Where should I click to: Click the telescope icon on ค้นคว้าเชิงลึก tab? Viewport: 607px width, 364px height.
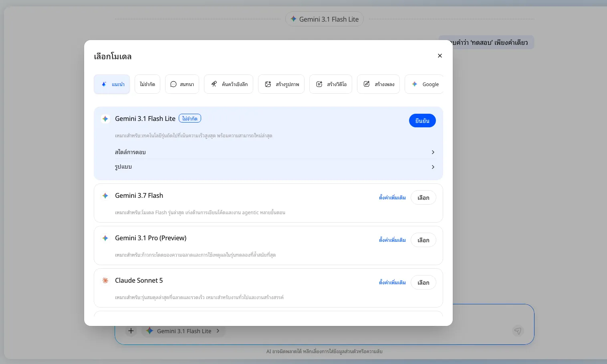coord(214,84)
